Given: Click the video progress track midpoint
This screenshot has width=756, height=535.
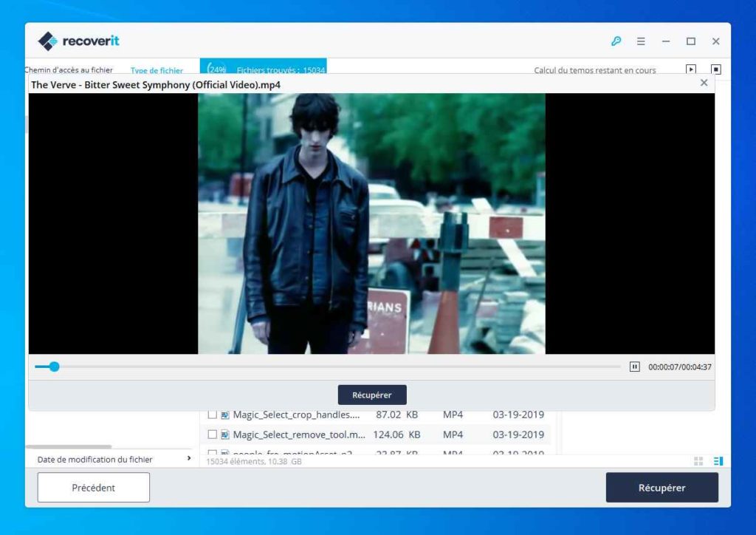Looking at the screenshot, I should point(328,367).
